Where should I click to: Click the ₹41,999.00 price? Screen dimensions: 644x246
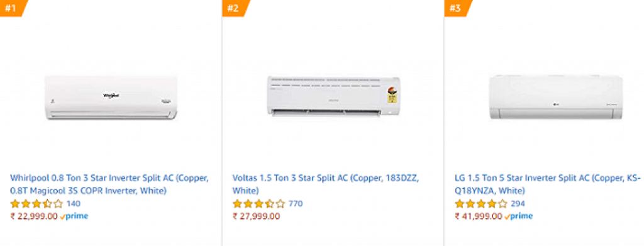click(479, 216)
